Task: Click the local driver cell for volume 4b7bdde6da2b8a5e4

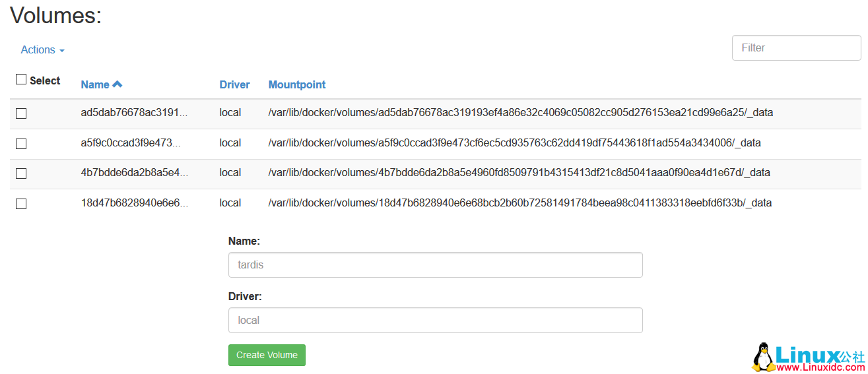Action: (x=230, y=173)
